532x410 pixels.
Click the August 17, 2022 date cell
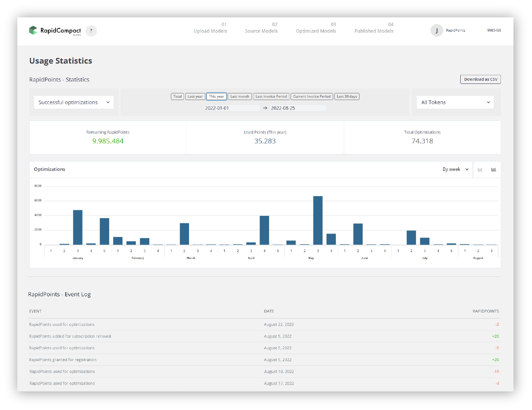coord(279,384)
